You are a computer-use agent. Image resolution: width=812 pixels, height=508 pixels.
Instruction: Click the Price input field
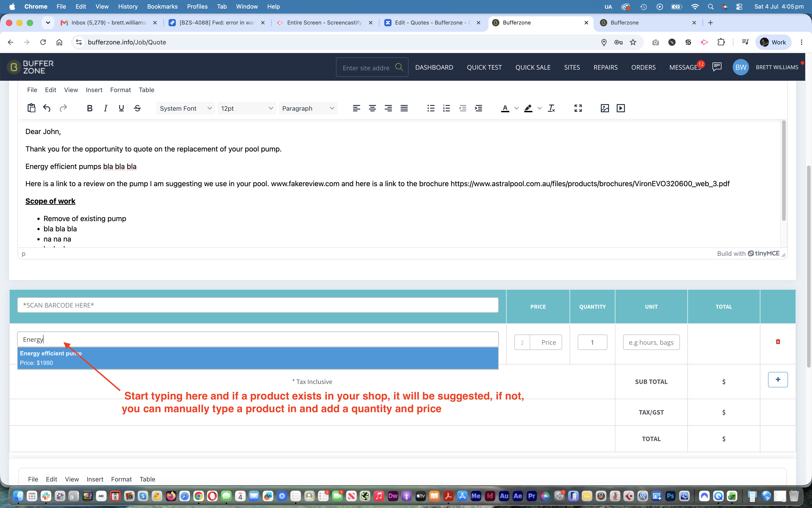546,342
